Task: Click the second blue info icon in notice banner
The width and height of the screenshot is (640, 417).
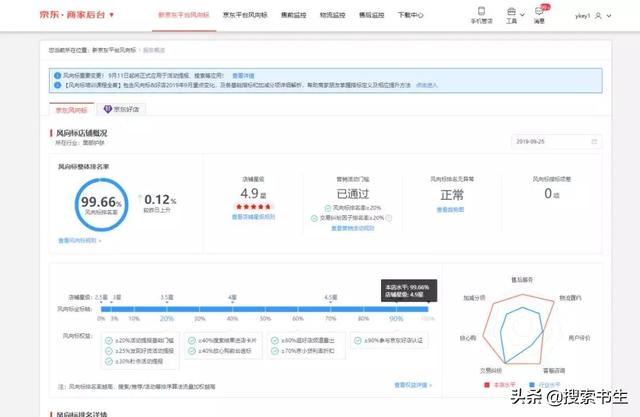Action: pos(58,85)
